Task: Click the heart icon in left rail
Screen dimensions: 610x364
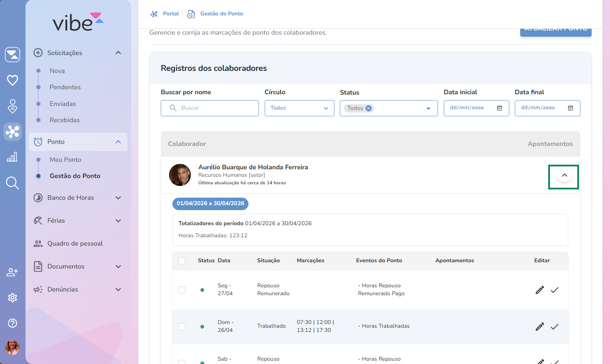Action: pos(13,80)
